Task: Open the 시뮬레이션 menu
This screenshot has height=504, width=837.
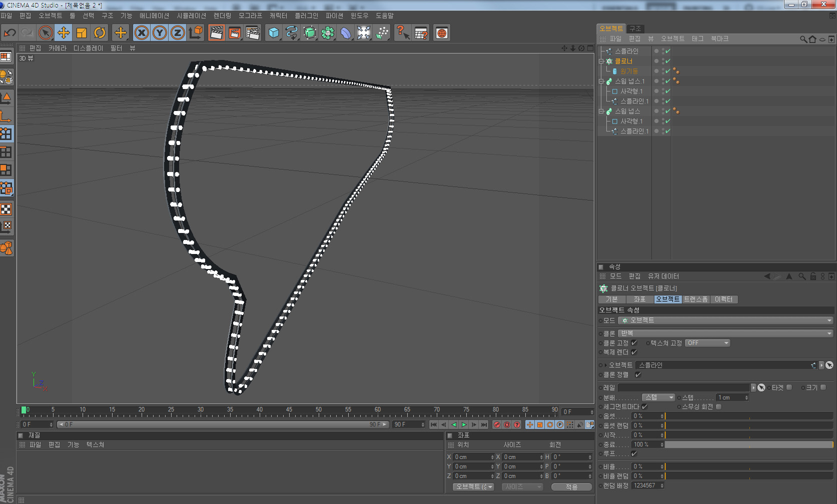Action: pyautogui.click(x=192, y=15)
